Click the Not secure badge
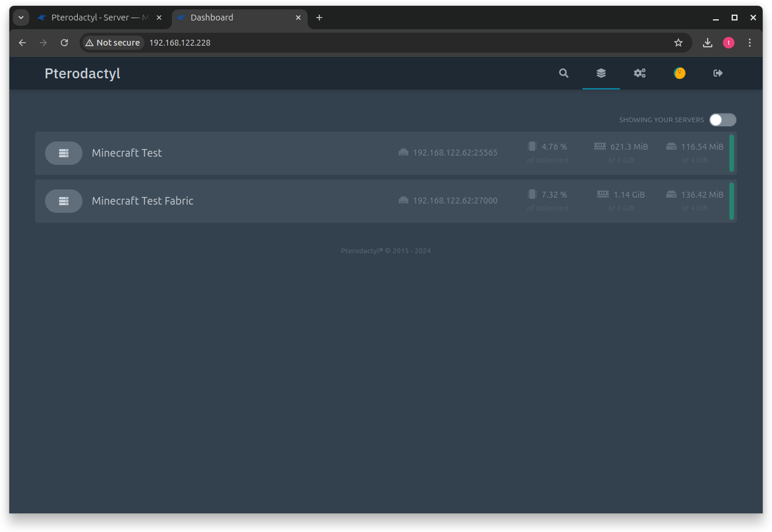 112,42
